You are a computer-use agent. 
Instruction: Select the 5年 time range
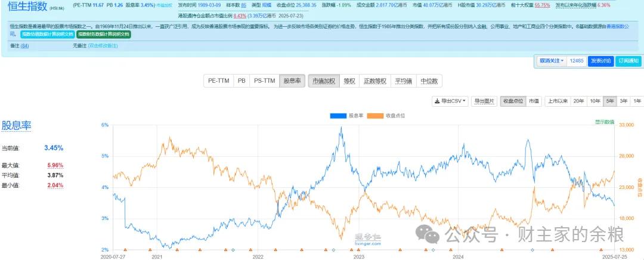[609, 101]
